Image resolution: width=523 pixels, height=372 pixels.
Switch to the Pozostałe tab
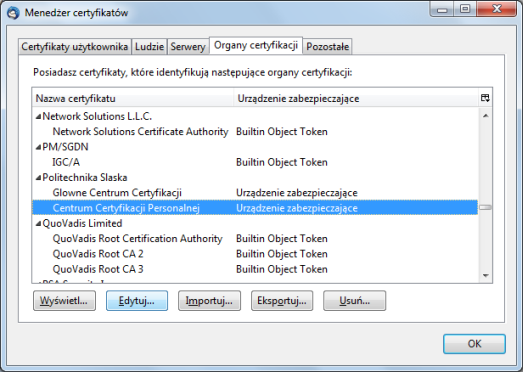pyautogui.click(x=328, y=46)
